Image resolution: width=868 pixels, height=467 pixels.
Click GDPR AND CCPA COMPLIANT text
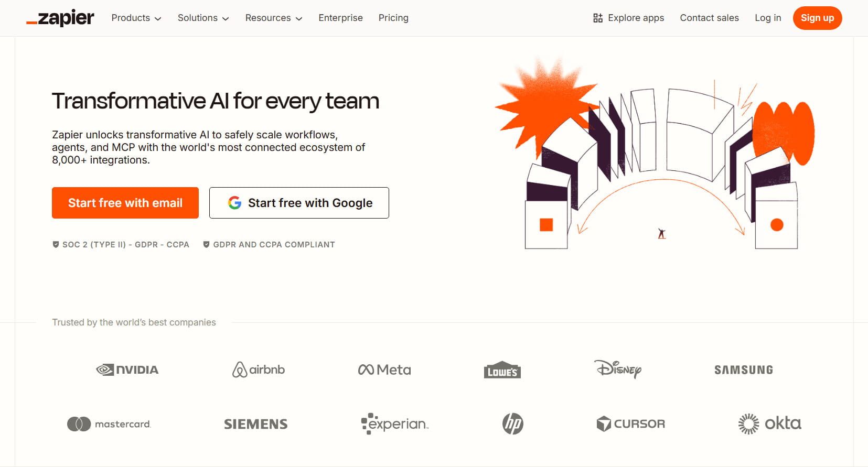tap(274, 245)
